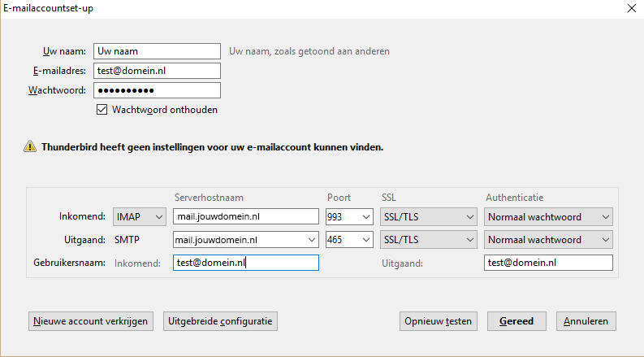Open the outgoing SSL/TLS dropdown

428,240
